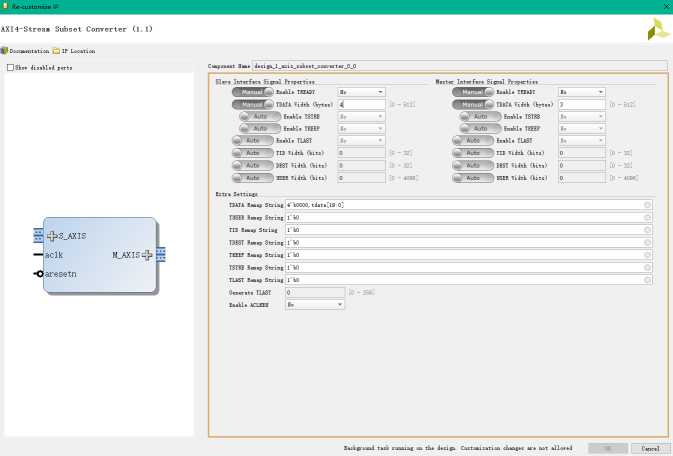Open master Enable TREADY dropdown
Screen dimensions: 673x456
click(582, 92)
